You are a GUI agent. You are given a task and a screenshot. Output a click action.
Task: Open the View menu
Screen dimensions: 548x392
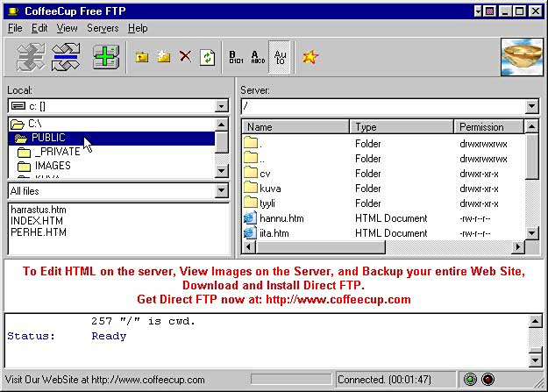(66, 28)
